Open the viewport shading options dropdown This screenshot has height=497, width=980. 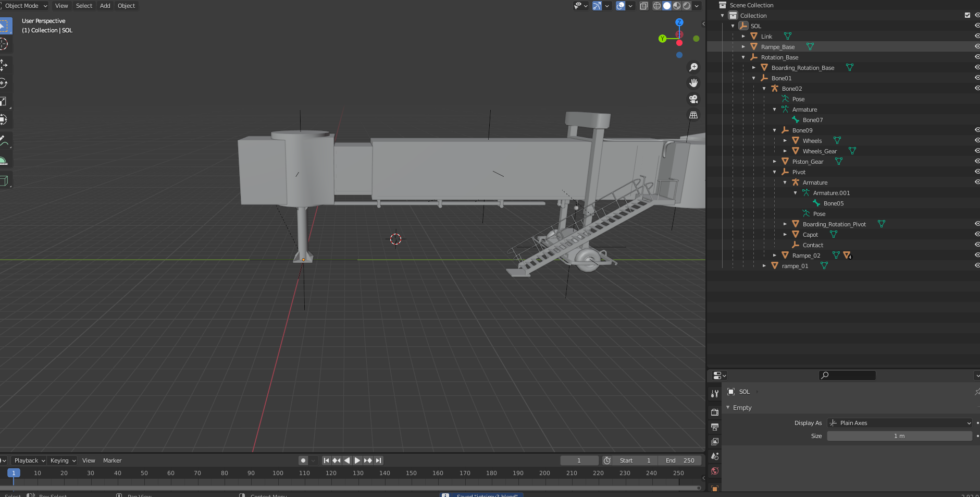[697, 6]
